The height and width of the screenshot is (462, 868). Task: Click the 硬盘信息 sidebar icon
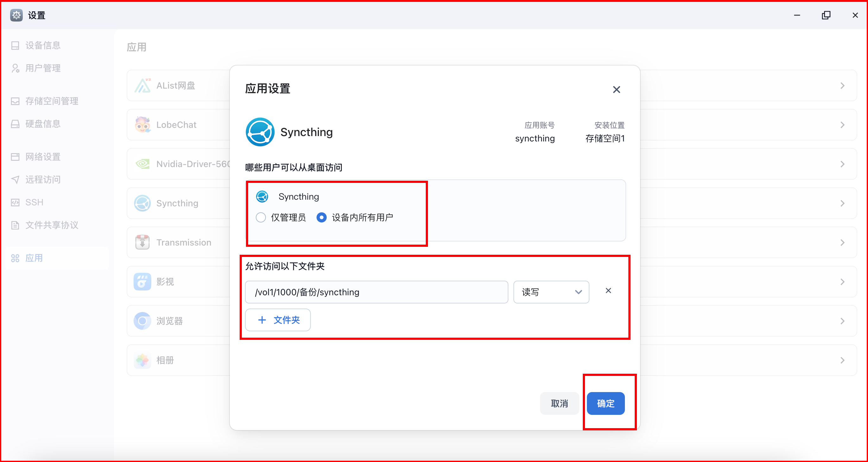click(x=15, y=124)
